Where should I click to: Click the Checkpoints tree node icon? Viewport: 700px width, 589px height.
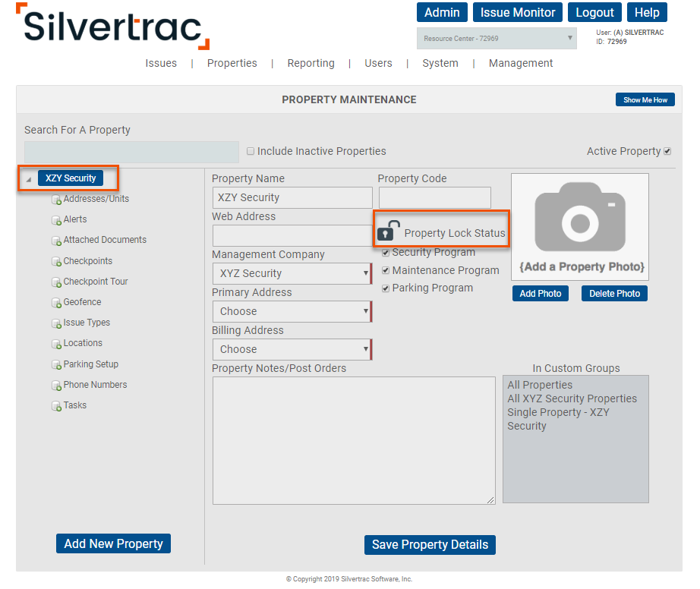pyautogui.click(x=56, y=261)
